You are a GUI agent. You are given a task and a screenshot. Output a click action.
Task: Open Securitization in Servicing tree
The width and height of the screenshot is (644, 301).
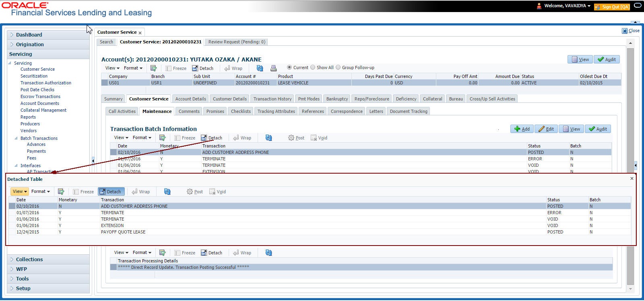(34, 76)
